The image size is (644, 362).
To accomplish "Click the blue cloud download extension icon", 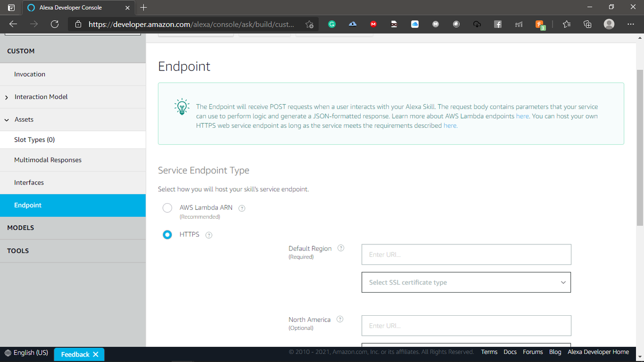I will click(353, 24).
